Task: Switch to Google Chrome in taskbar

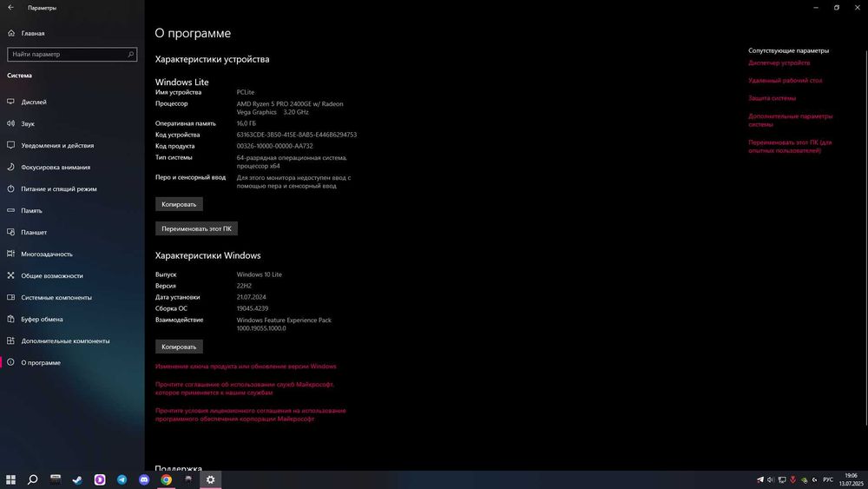Action: [x=166, y=479]
